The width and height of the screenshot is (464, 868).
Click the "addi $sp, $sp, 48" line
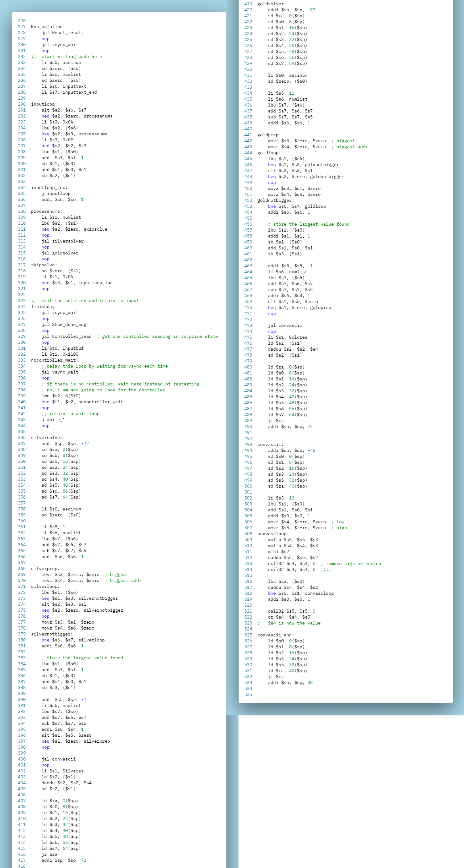click(x=290, y=683)
